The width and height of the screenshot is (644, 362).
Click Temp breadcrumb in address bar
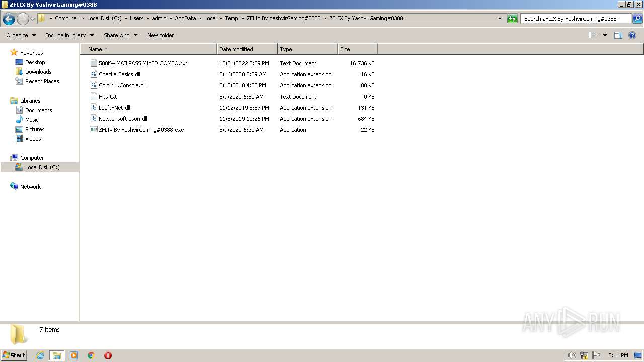coord(231,18)
